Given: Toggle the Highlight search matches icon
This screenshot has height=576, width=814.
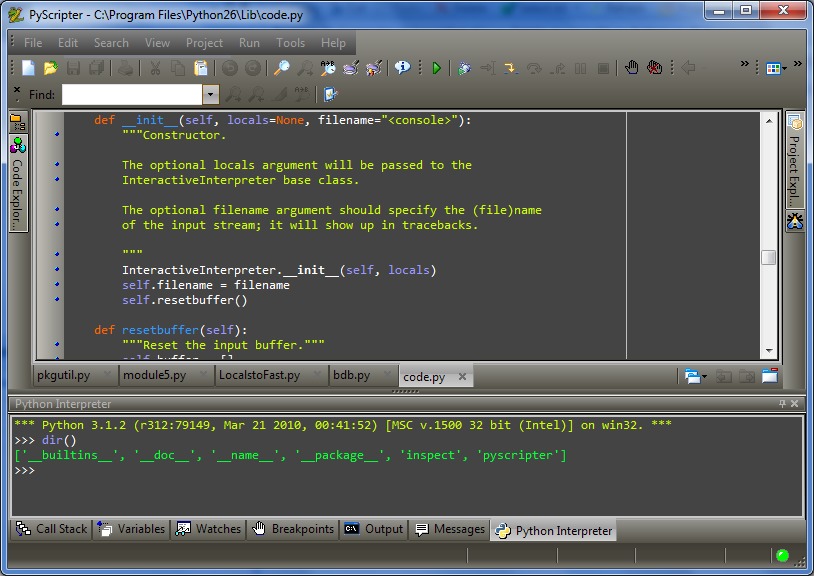Looking at the screenshot, I should (279, 94).
